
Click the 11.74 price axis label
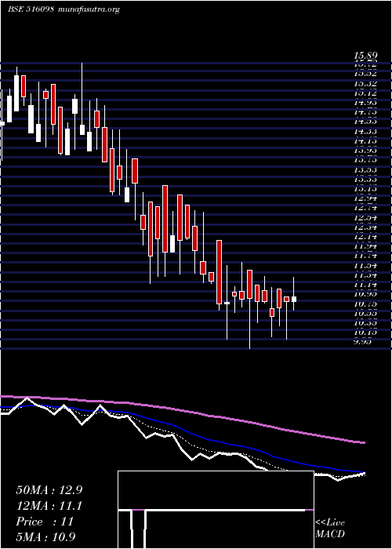[x=365, y=256]
